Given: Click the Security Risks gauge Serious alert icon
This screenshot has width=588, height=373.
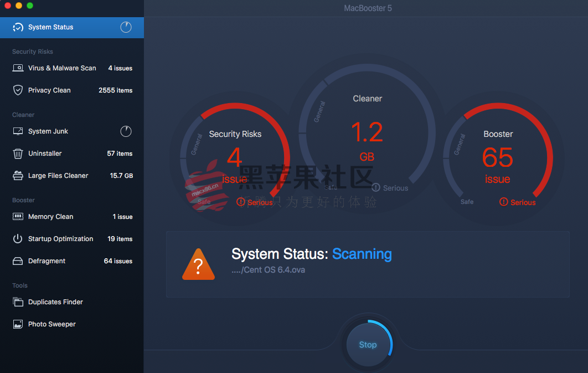Looking at the screenshot, I should pyautogui.click(x=241, y=202).
